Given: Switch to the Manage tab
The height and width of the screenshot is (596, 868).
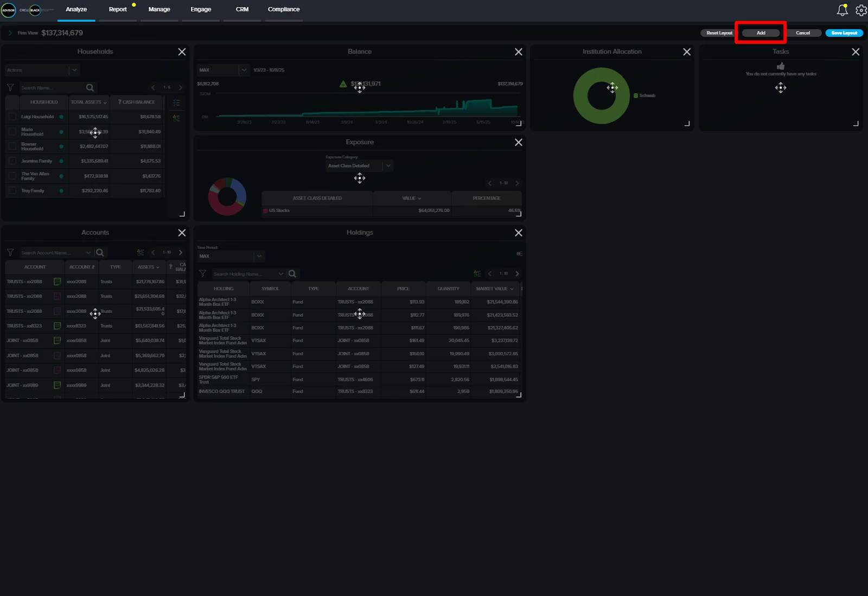Looking at the screenshot, I should [159, 10].
